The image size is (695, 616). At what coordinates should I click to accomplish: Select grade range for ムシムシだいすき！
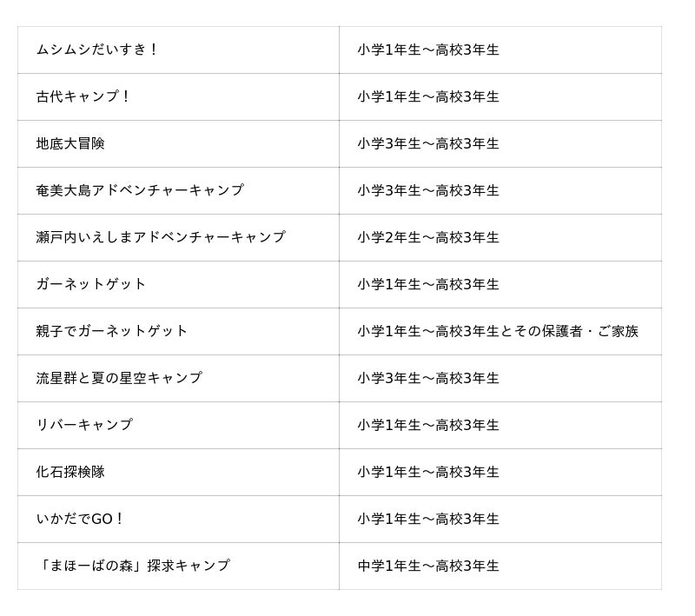coord(428,50)
